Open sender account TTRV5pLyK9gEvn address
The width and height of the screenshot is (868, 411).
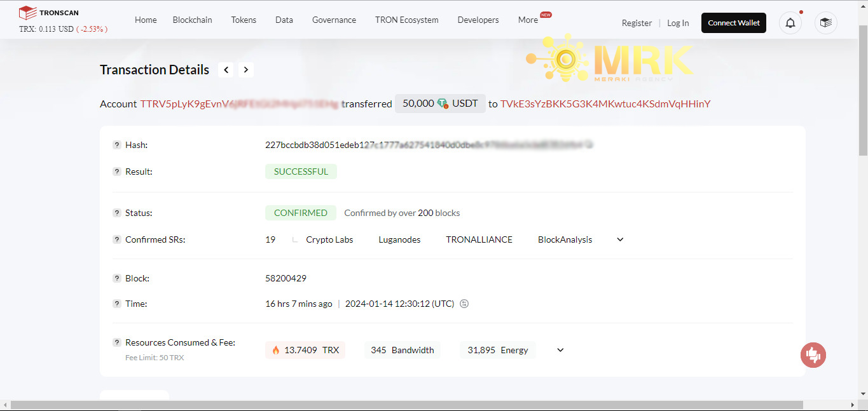(x=239, y=104)
